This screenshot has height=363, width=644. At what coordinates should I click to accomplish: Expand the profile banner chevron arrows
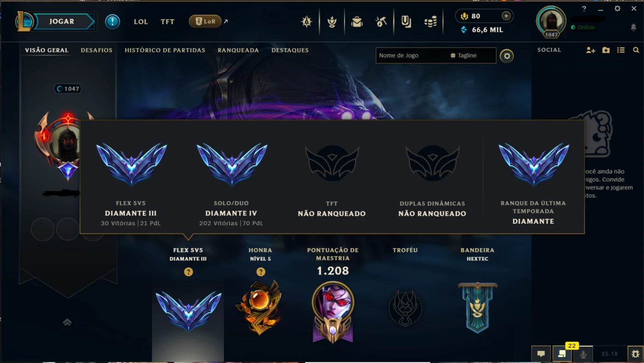(x=67, y=322)
